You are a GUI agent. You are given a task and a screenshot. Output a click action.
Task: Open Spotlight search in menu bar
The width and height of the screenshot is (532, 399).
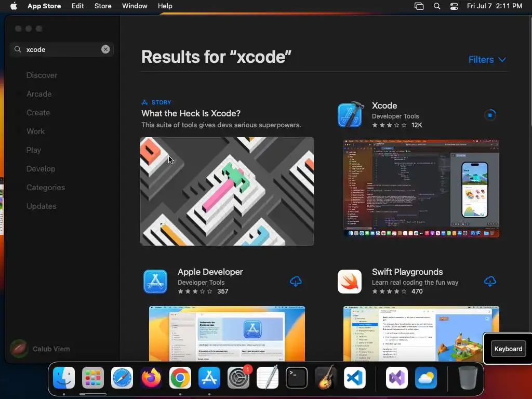coord(437,6)
